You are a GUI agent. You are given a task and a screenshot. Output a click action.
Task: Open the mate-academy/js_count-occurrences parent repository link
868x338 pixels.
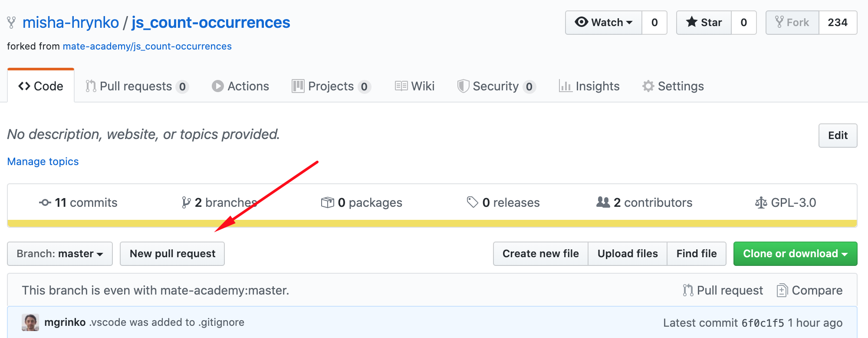pos(147,46)
